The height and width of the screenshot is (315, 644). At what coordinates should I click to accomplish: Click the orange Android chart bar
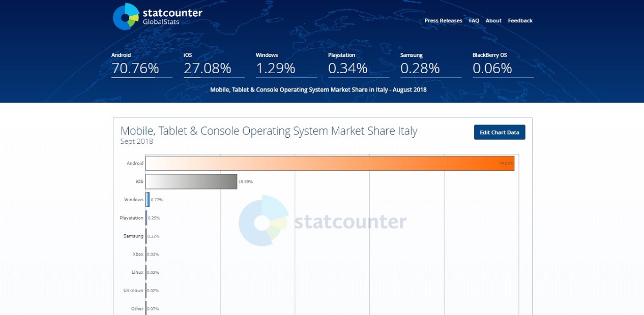(330, 163)
